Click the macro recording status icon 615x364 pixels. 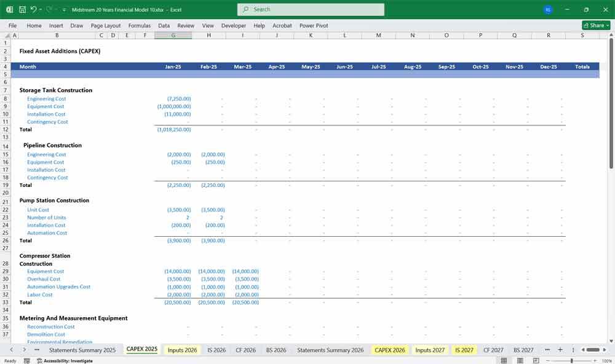(x=26, y=360)
